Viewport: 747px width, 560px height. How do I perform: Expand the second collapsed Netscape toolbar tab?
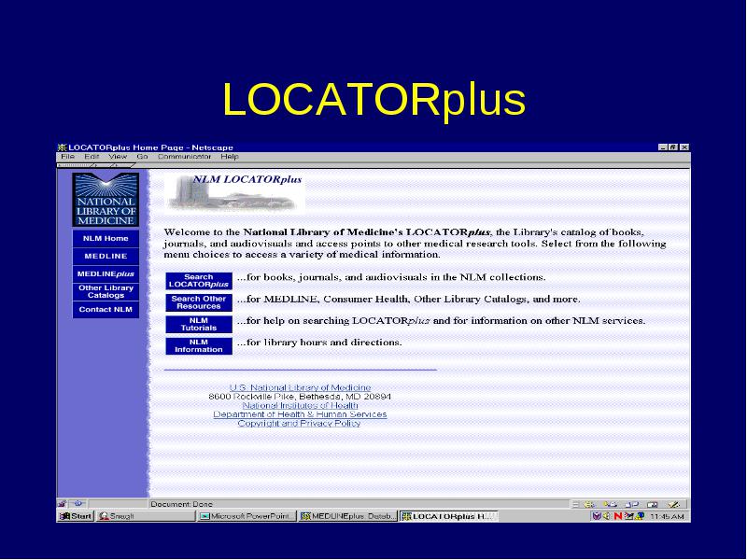[x=104, y=165]
